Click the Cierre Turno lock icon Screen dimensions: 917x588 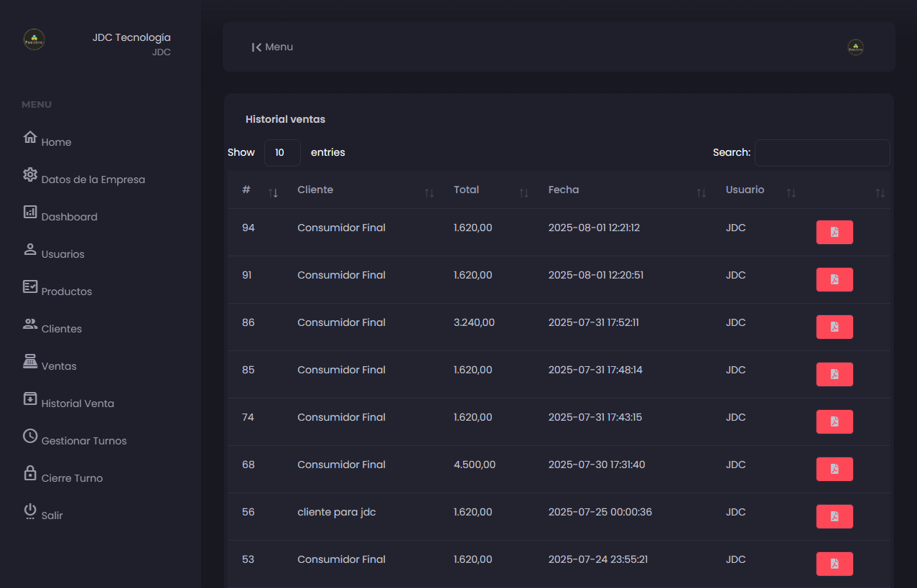click(30, 473)
